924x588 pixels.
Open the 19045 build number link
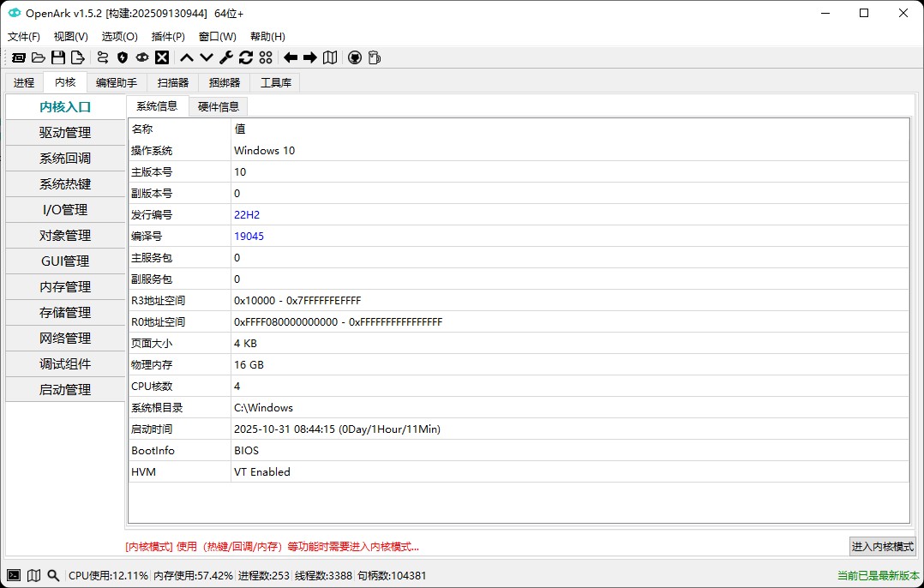249,236
